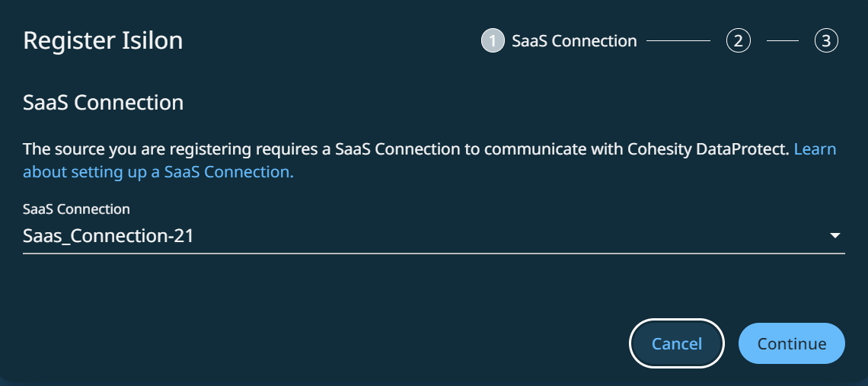Select the SaaS Connection step label in stepper
The image size is (868, 386).
click(574, 41)
